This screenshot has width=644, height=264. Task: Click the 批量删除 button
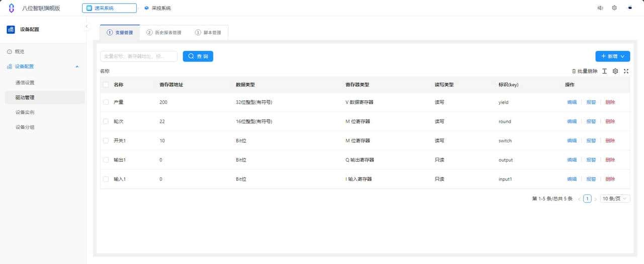pos(585,71)
